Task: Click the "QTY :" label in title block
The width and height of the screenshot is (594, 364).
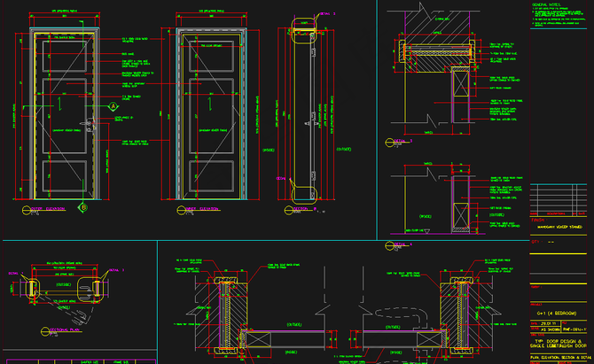Action: (x=535, y=242)
